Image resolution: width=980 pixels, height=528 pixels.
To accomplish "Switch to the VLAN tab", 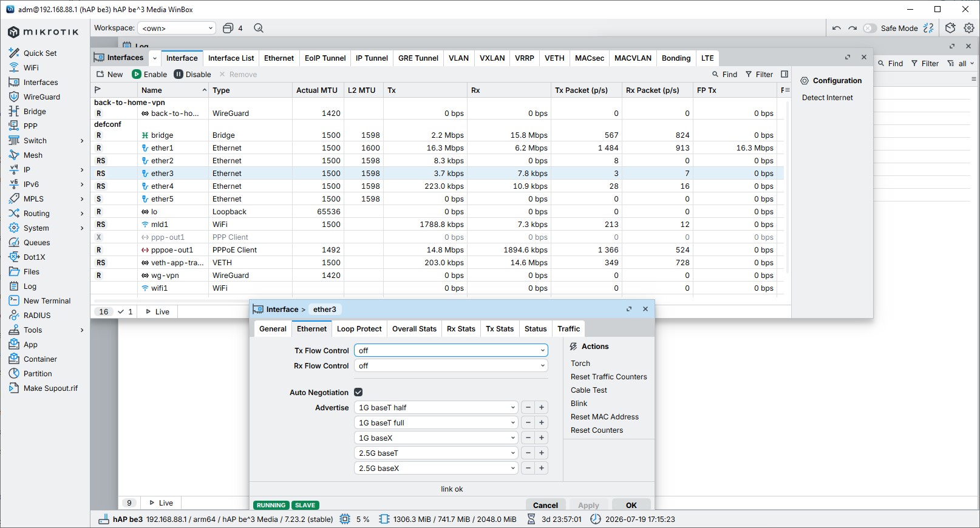I will pyautogui.click(x=458, y=58).
